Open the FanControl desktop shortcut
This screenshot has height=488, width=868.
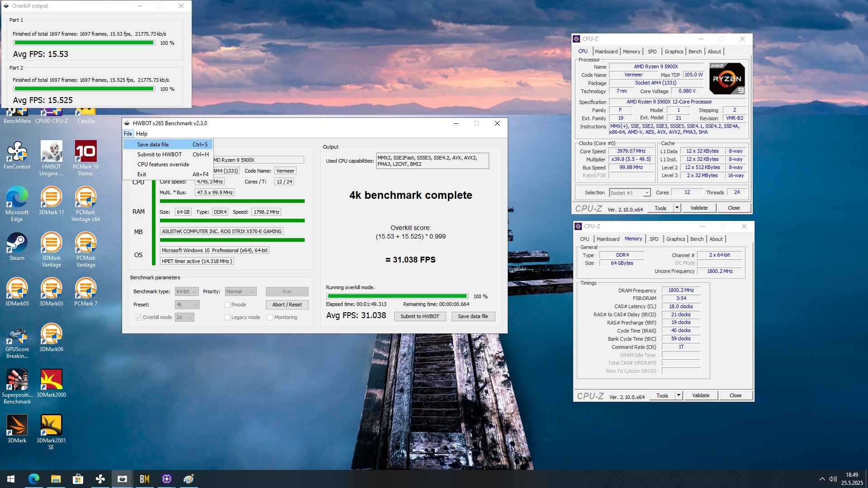[17, 155]
